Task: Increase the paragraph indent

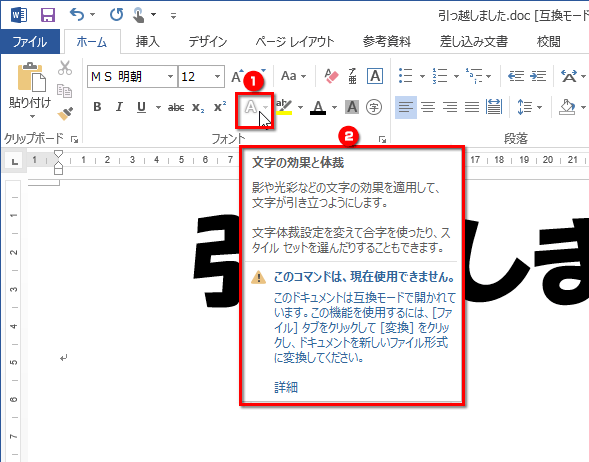Action: point(538,76)
